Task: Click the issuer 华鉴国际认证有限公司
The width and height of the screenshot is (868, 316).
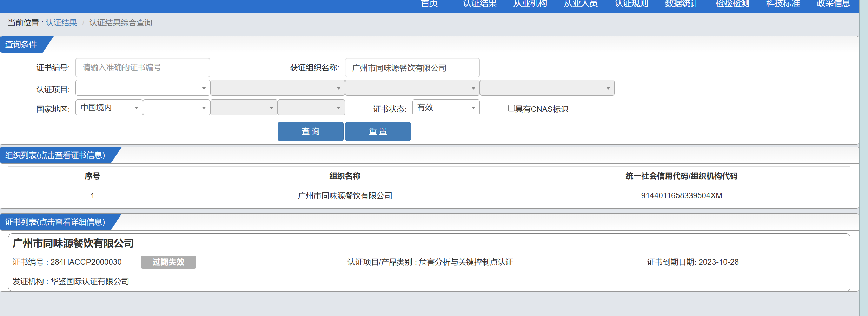Action: point(90,282)
